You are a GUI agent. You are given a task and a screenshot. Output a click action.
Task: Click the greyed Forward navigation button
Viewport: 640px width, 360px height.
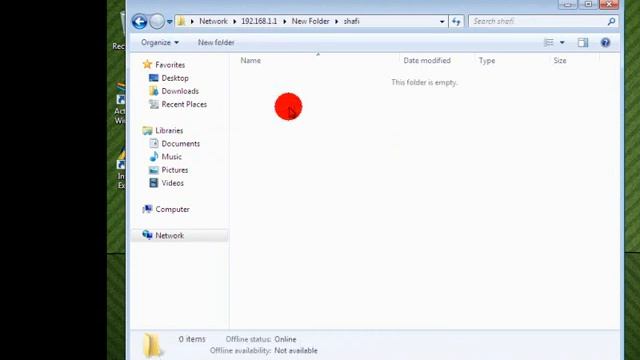click(157, 21)
